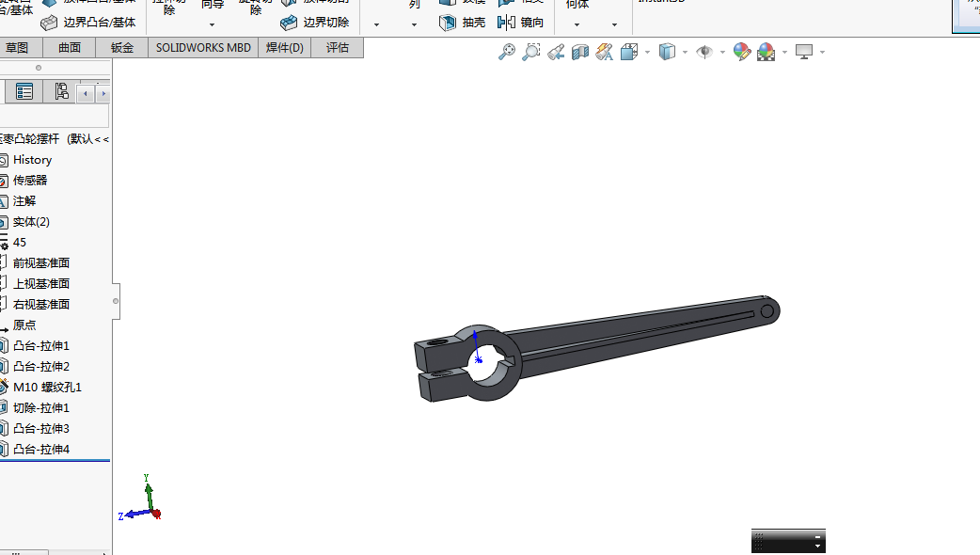Open the pattern (列) dropdown arrow
Viewport: 980px width, 555px height.
(414, 25)
